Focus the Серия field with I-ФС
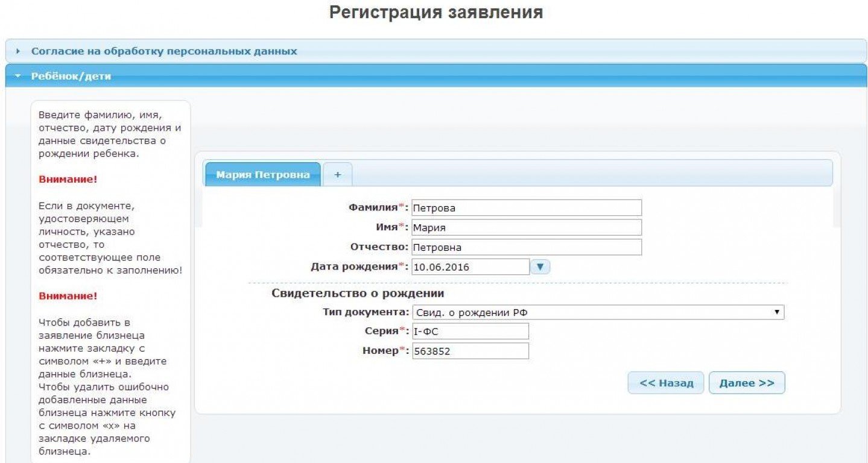Viewport: 868px width, 463px height. (x=470, y=332)
